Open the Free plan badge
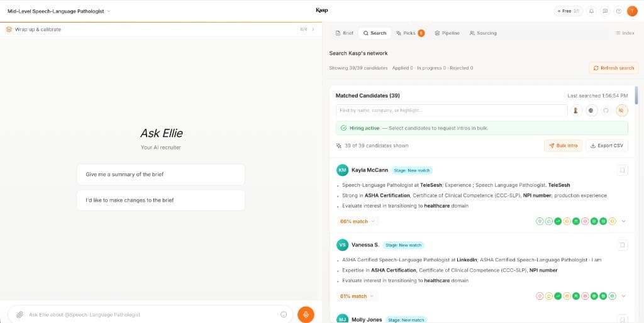Screen dimensions: 644x323 click(568, 11)
